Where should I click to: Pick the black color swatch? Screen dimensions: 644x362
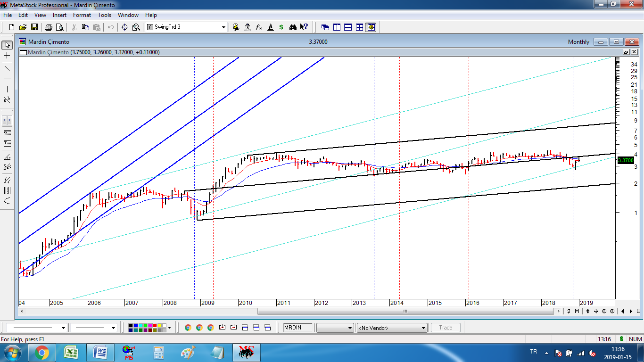(131, 325)
